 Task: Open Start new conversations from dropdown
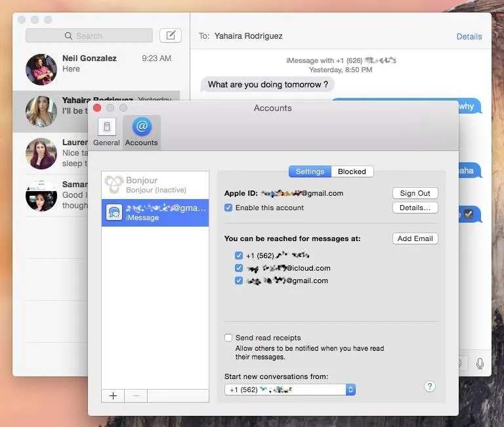coord(290,390)
